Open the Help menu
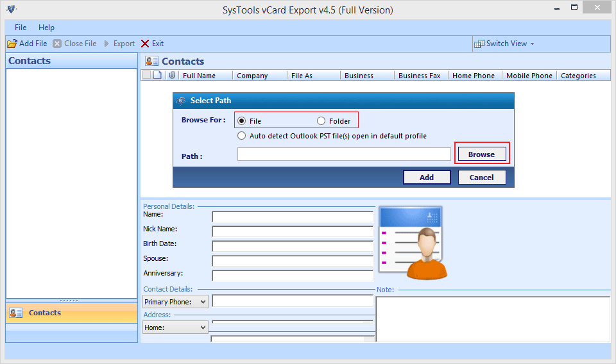This screenshot has height=364, width=616. pyautogui.click(x=46, y=28)
